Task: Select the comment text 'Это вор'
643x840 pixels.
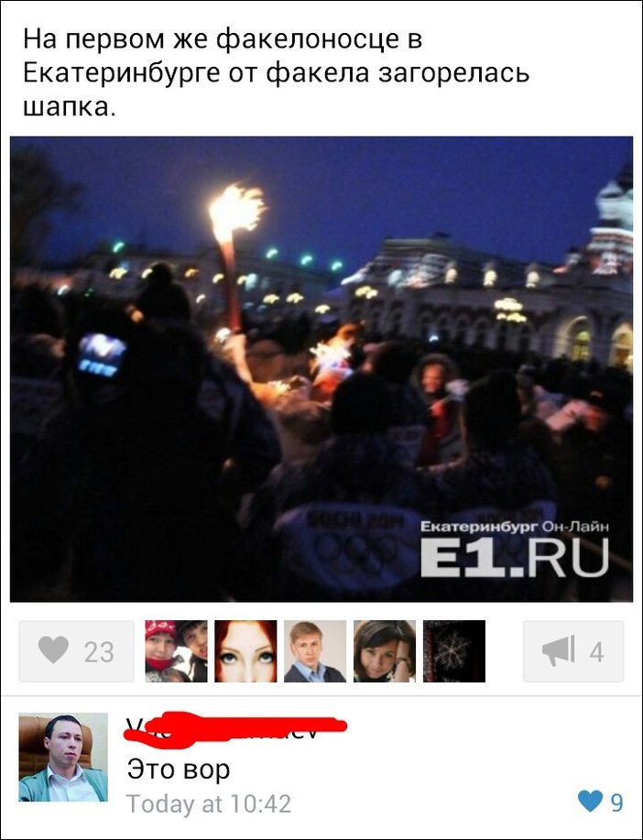Action: coord(179,769)
